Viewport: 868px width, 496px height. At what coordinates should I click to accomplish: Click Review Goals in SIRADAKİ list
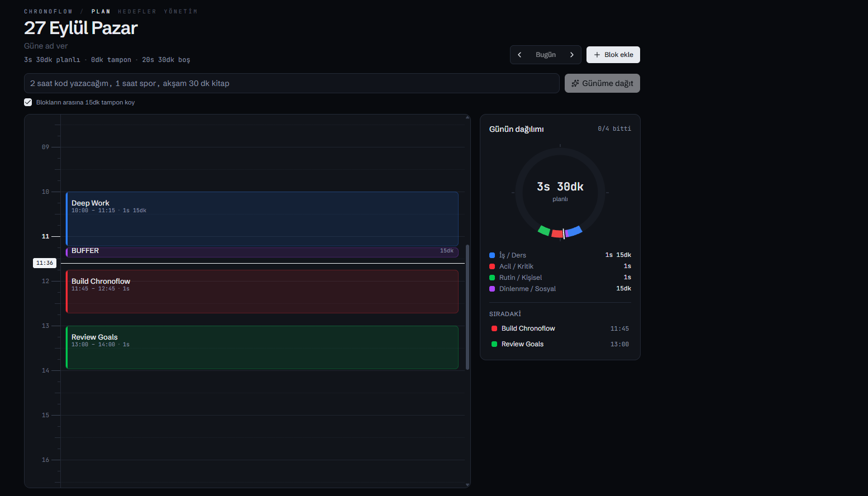522,344
